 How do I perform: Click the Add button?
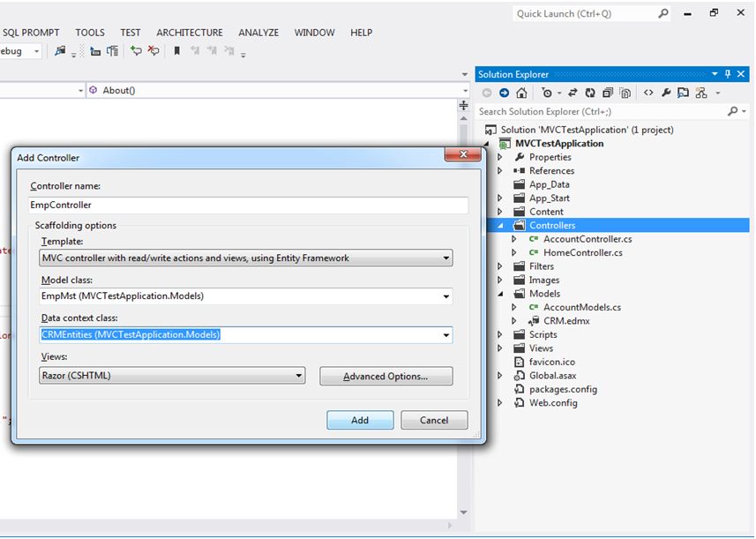click(359, 420)
